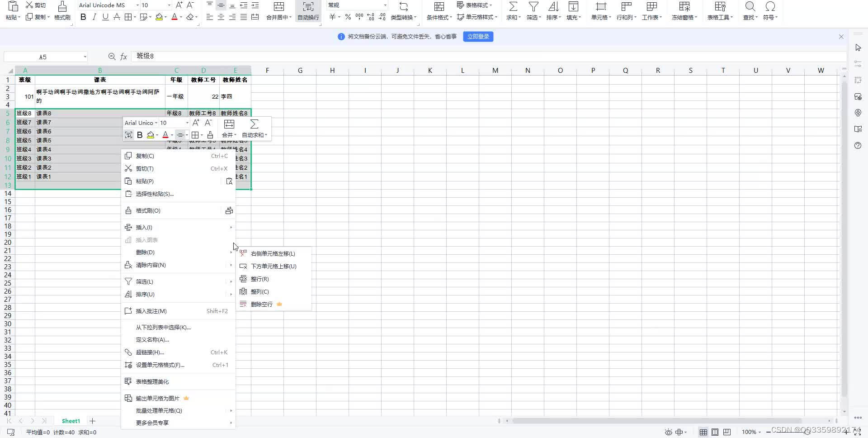Click the mini toolbar font color swatch
Viewport: 868px width, 438px height.
point(165,135)
